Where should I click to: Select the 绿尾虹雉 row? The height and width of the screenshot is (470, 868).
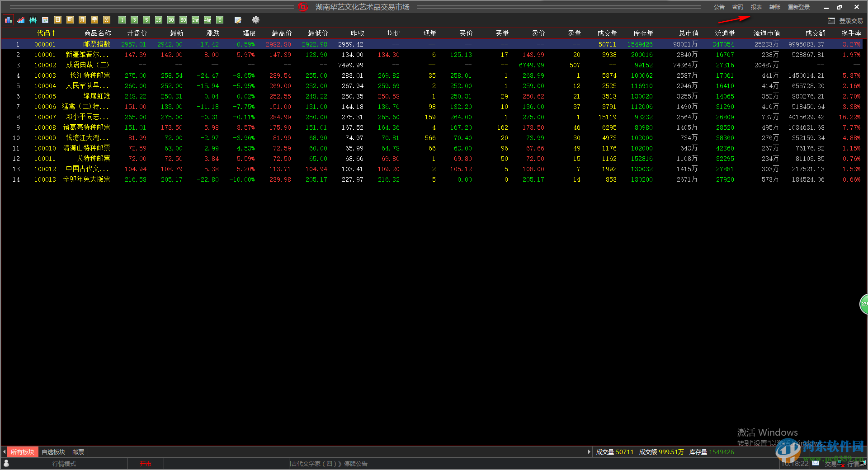432,96
